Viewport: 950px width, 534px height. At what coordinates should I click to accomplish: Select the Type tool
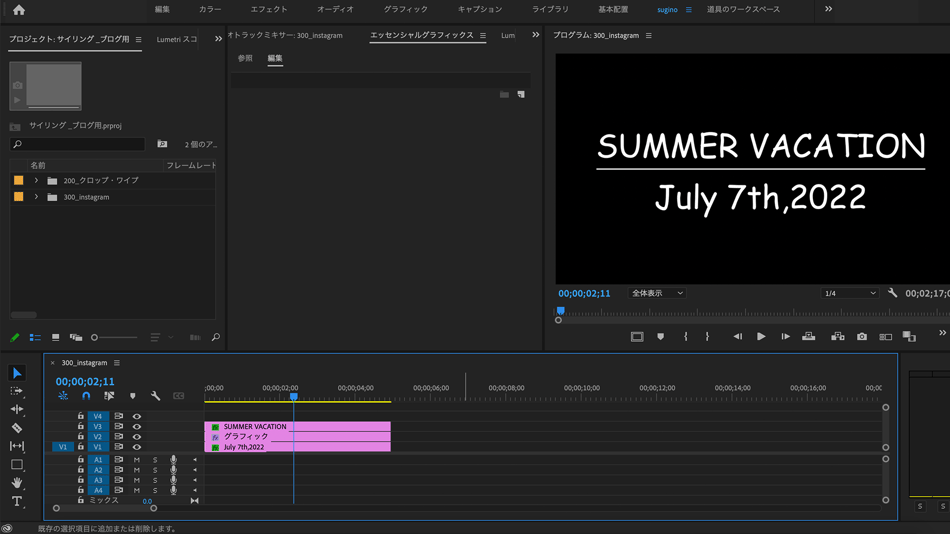pos(17,501)
